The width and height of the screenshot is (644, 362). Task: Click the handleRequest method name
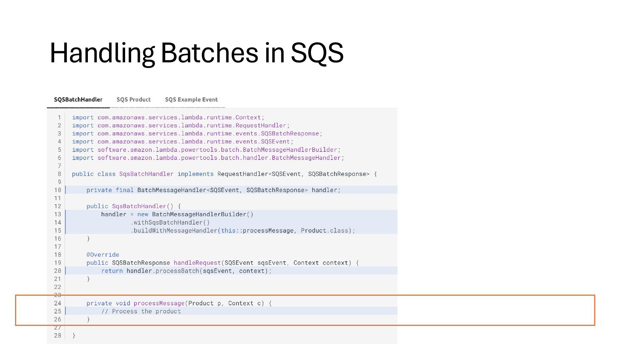(197, 263)
